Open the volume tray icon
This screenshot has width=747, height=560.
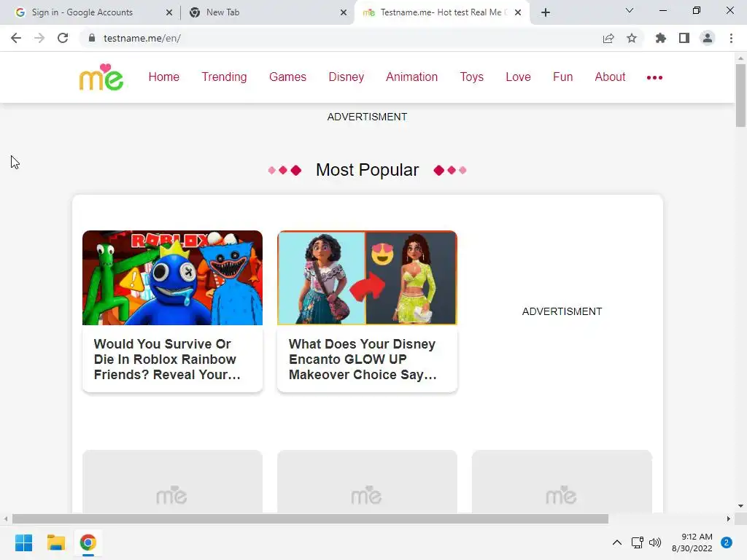(x=656, y=542)
